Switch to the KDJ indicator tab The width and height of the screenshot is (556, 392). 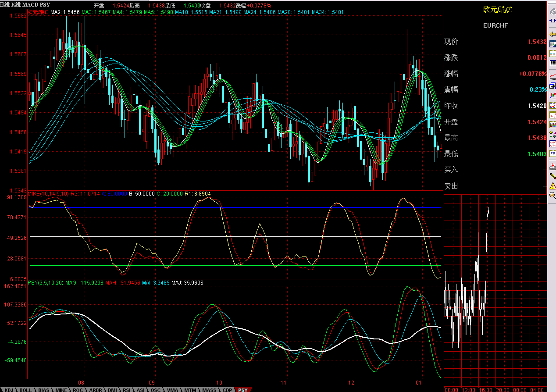click(9, 390)
